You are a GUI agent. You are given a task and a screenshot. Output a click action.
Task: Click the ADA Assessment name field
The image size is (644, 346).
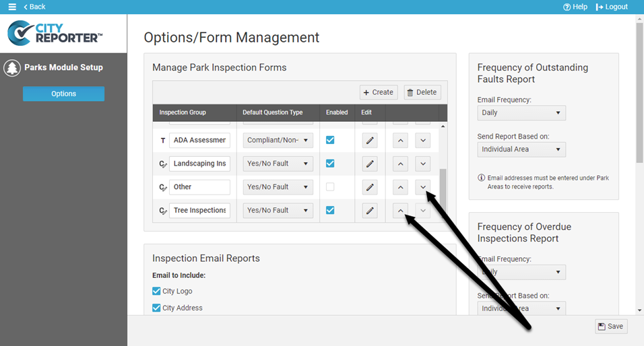[199, 141]
